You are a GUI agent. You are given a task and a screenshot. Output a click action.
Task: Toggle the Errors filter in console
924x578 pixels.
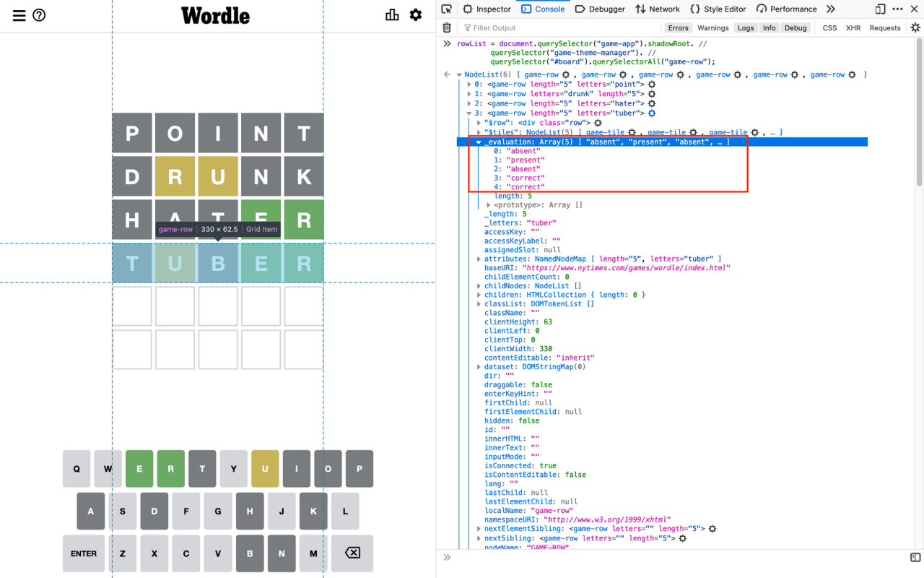coord(678,27)
